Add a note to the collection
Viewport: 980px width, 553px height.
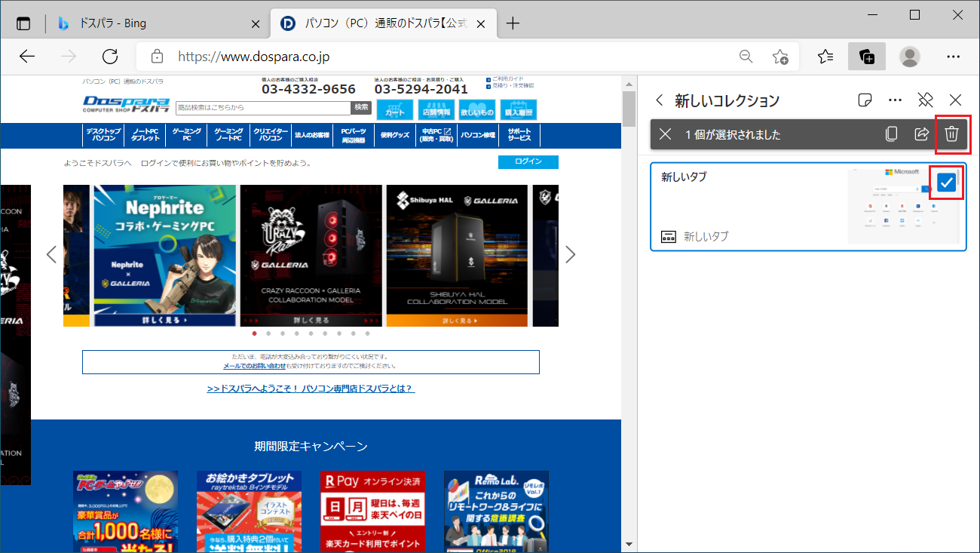coord(865,100)
